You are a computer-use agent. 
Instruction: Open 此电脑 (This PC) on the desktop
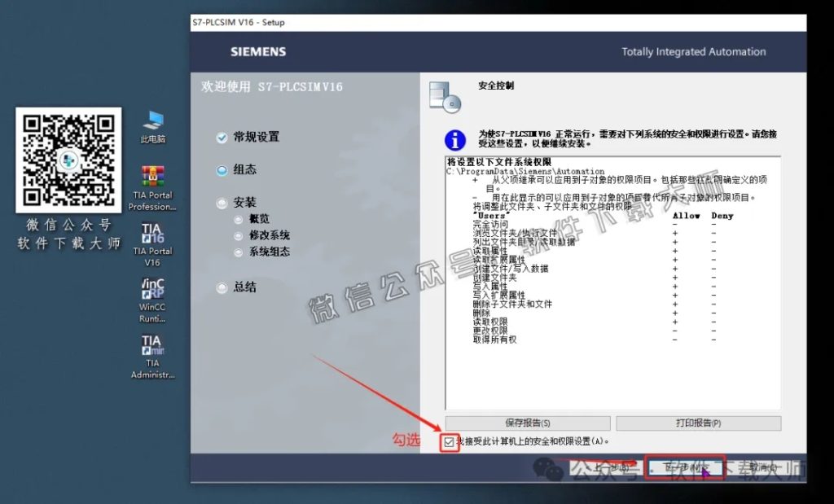pyautogui.click(x=151, y=121)
